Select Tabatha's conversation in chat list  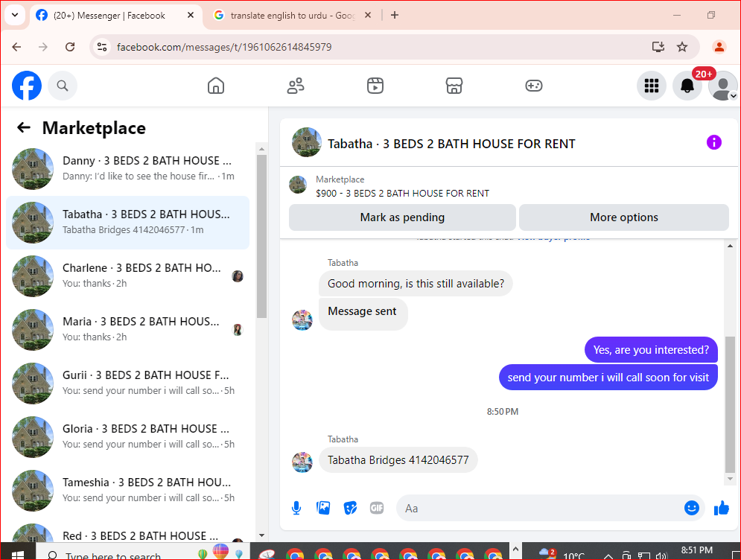[127, 223]
